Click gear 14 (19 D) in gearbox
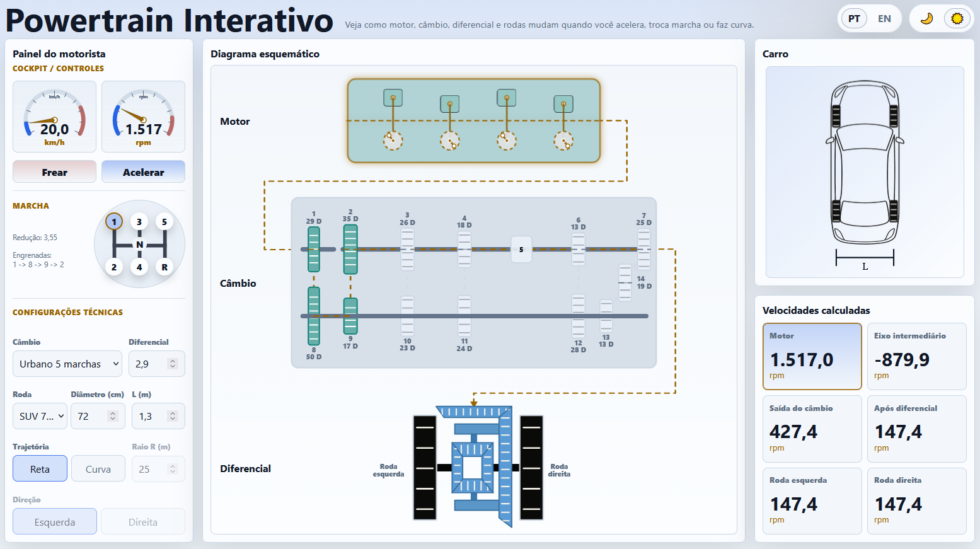 (x=625, y=282)
